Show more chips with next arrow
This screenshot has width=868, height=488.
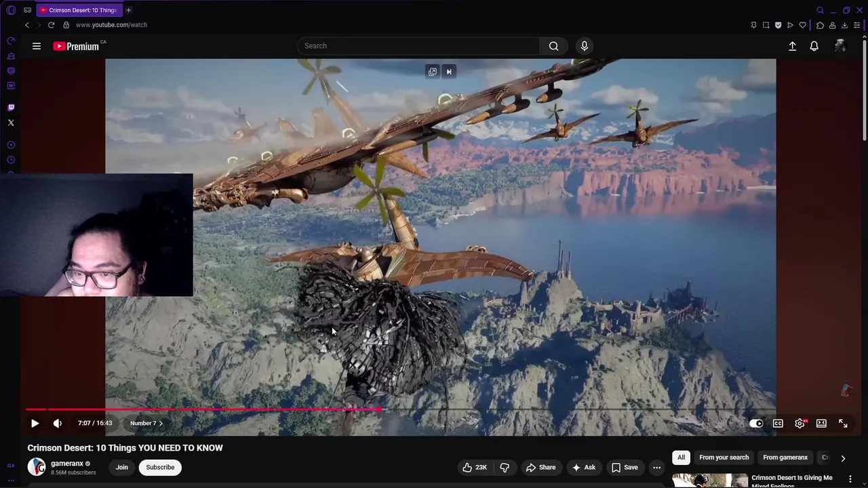pos(843,458)
